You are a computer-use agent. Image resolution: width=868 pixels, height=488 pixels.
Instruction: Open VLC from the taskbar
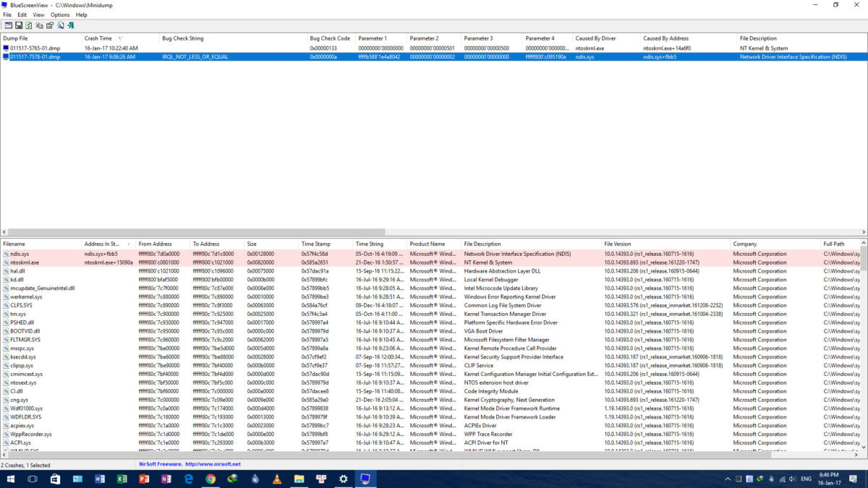coord(277,479)
